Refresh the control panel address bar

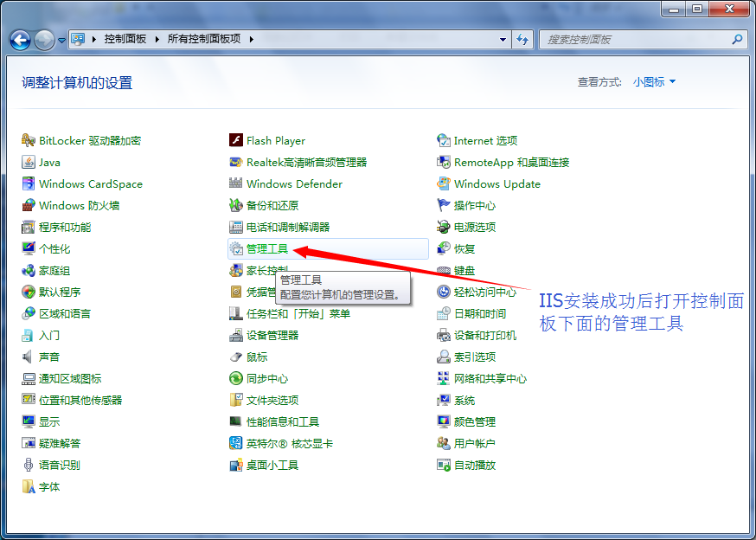[x=522, y=40]
